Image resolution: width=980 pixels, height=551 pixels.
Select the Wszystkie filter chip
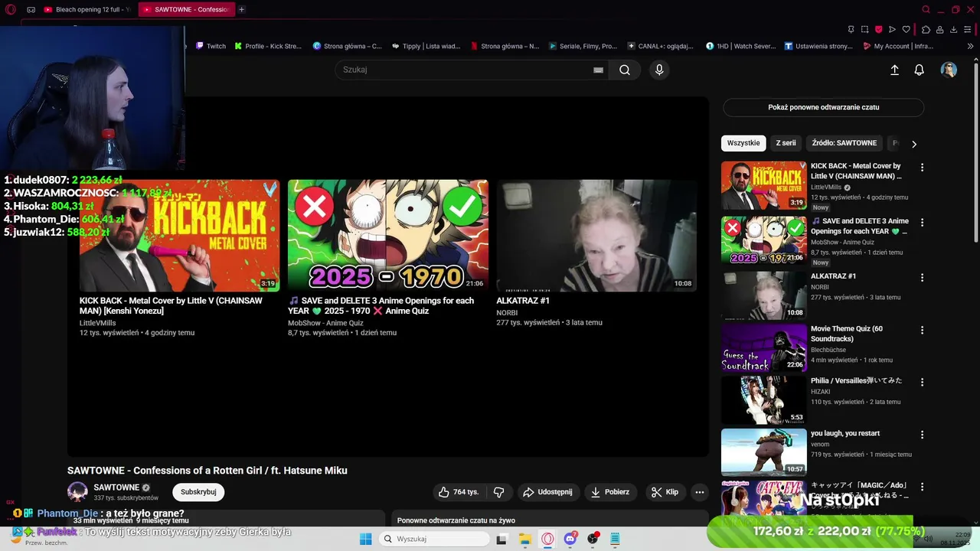click(743, 143)
